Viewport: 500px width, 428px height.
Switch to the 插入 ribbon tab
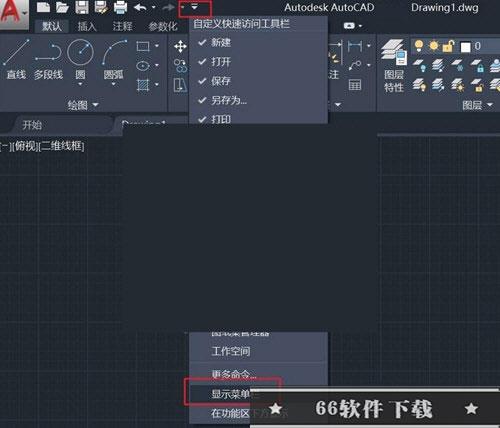(x=87, y=26)
